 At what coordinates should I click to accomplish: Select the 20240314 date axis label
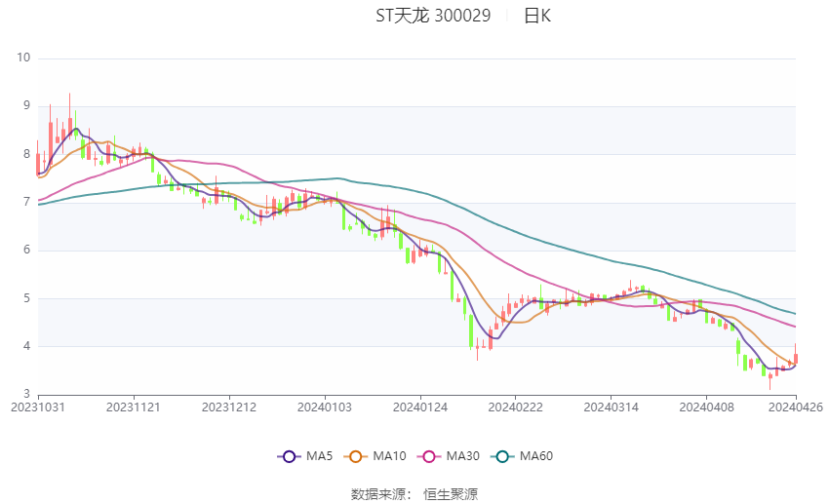coord(610,407)
